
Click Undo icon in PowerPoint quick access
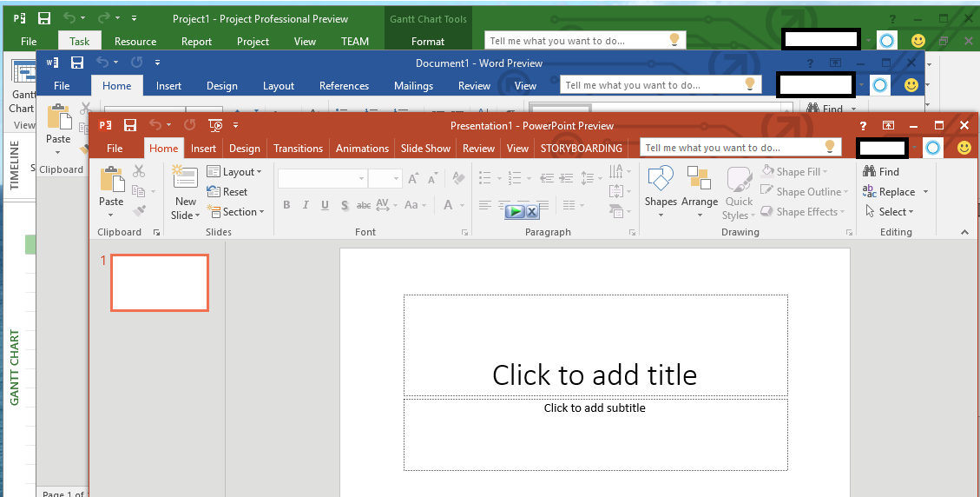pyautogui.click(x=155, y=125)
